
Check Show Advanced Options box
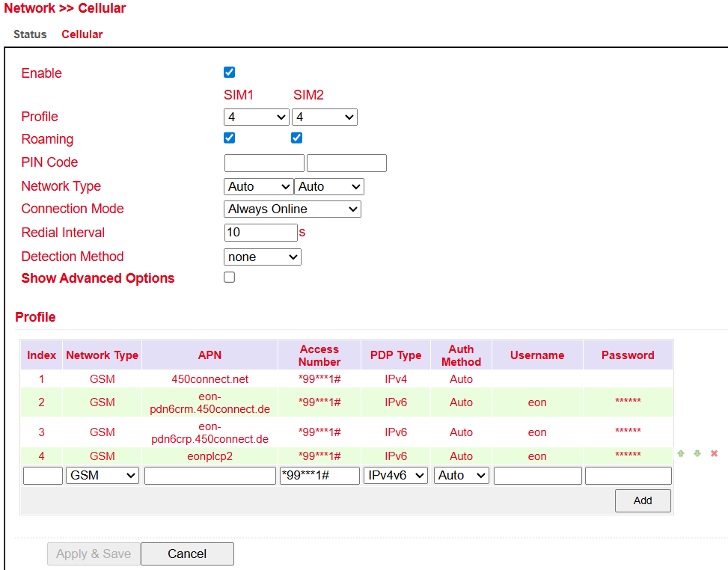pyautogui.click(x=230, y=278)
